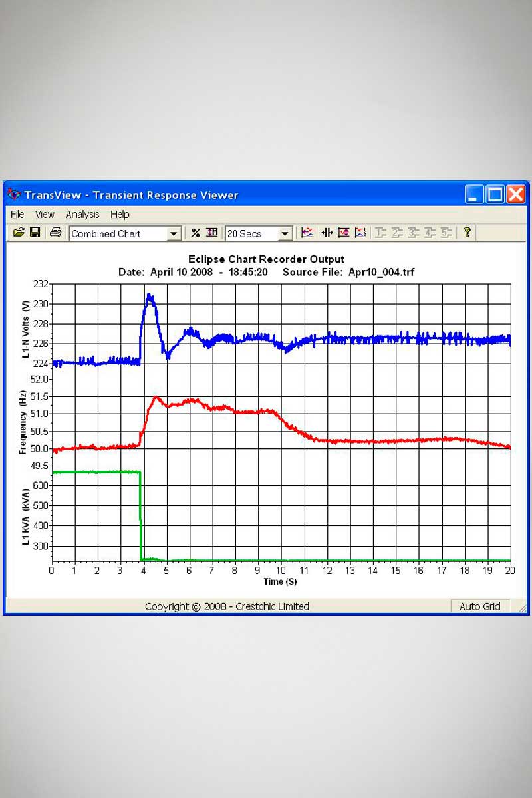Screen dimensions: 532x798
Task: Toggle the Auto Grid status panel
Action: coord(479,606)
